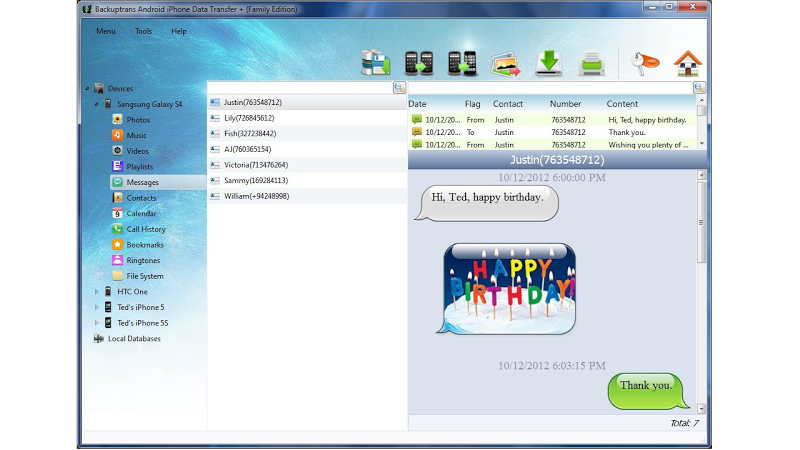800x450 pixels.
Task: Collapse the Devices root node
Action: pyautogui.click(x=87, y=88)
